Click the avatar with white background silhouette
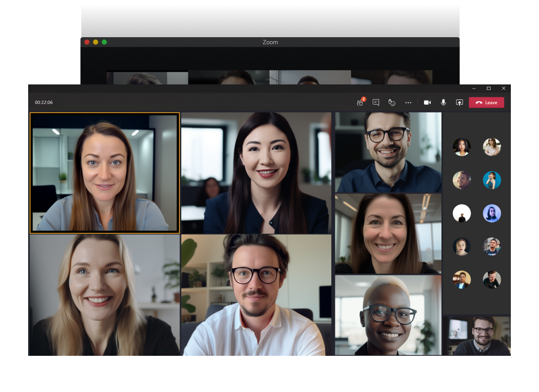Image resolution: width=539 pixels, height=392 pixels. [462, 214]
